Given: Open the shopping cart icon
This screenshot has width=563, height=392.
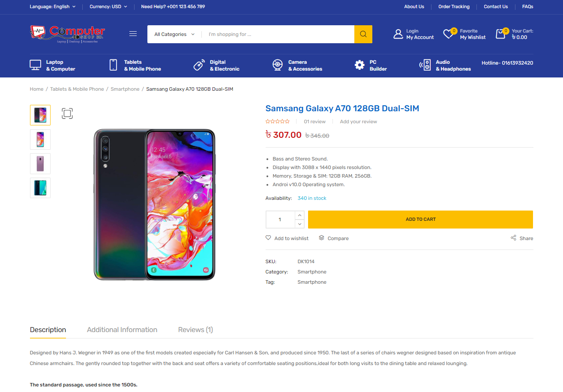Looking at the screenshot, I should pos(501,34).
